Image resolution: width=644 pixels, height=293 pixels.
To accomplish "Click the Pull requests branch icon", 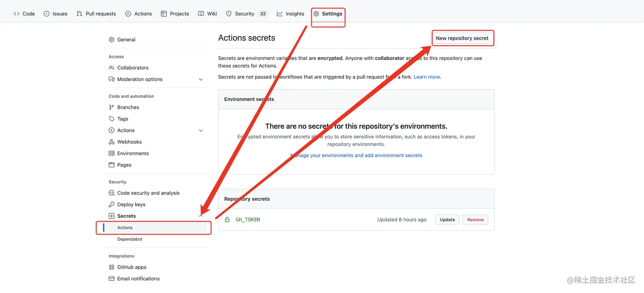I will pos(79,14).
